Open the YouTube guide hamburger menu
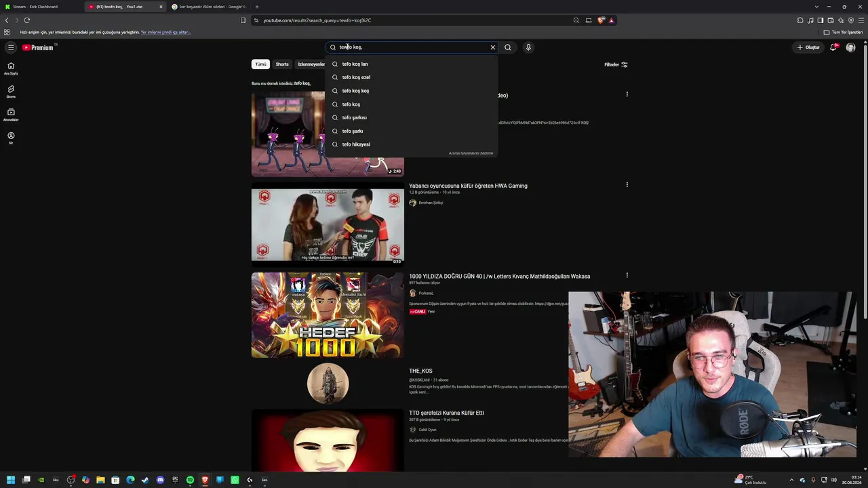The width and height of the screenshot is (868, 488). click(x=11, y=47)
